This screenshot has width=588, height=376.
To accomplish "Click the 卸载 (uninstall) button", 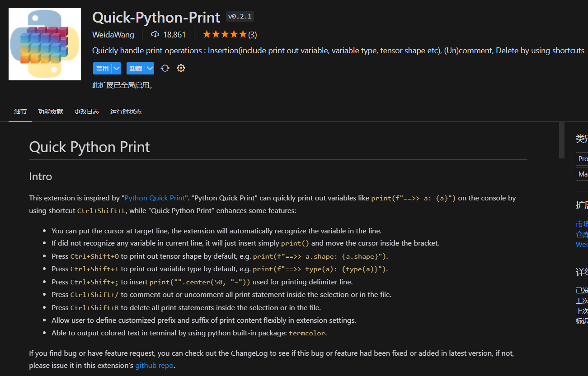I will (x=136, y=69).
